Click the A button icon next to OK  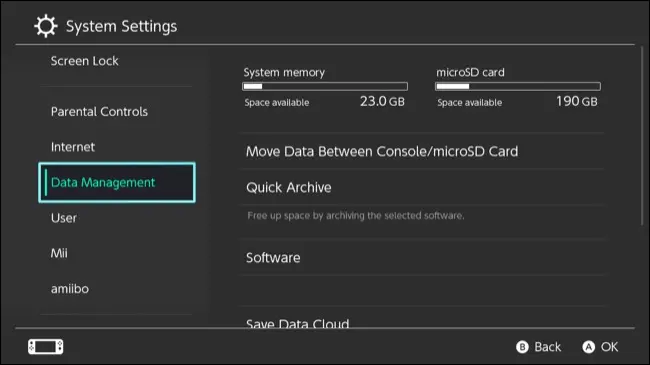click(x=589, y=347)
